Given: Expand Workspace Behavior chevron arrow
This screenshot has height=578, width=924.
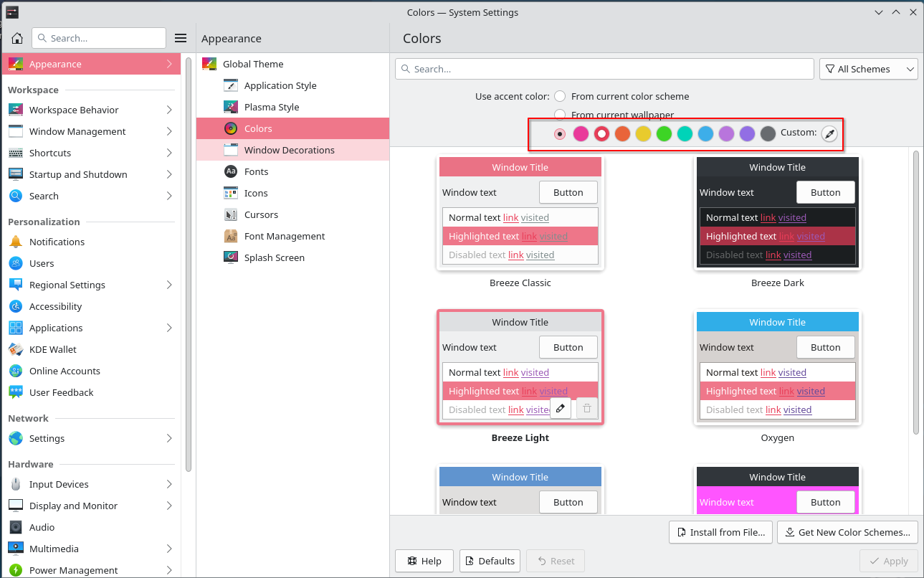Looking at the screenshot, I should tap(169, 110).
